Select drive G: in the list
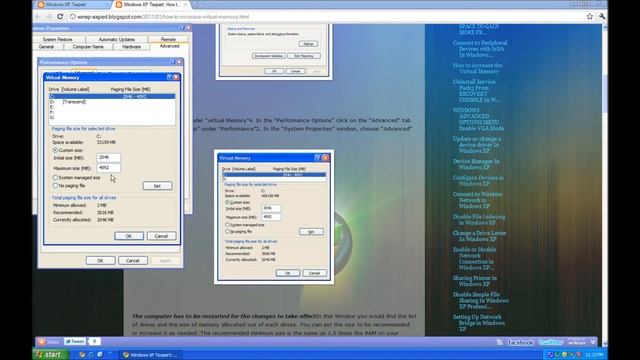 click(x=112, y=117)
